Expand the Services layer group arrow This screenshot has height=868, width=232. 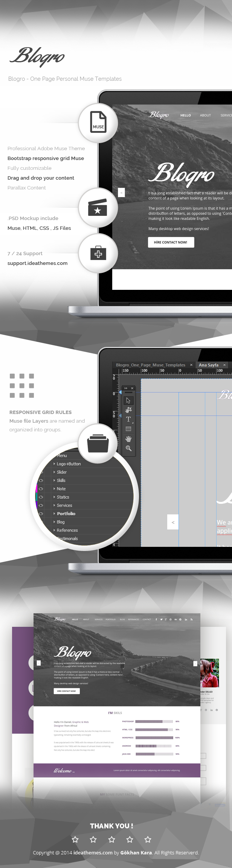[x=54, y=505]
